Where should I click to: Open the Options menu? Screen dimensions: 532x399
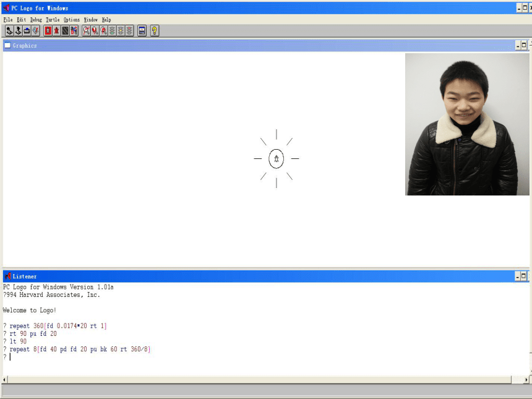[x=72, y=20]
